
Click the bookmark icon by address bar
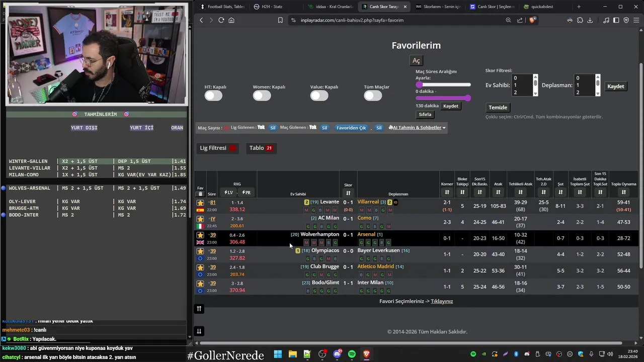tap(280, 20)
